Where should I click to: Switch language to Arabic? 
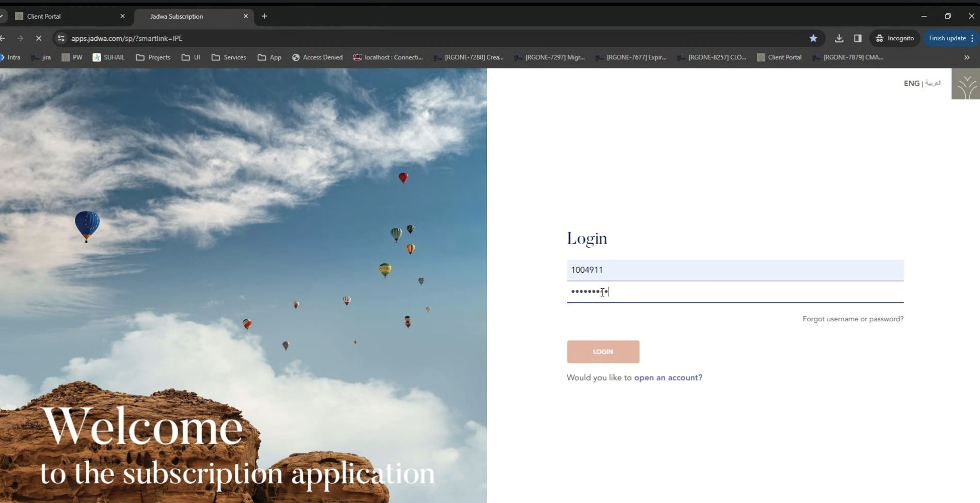(933, 83)
